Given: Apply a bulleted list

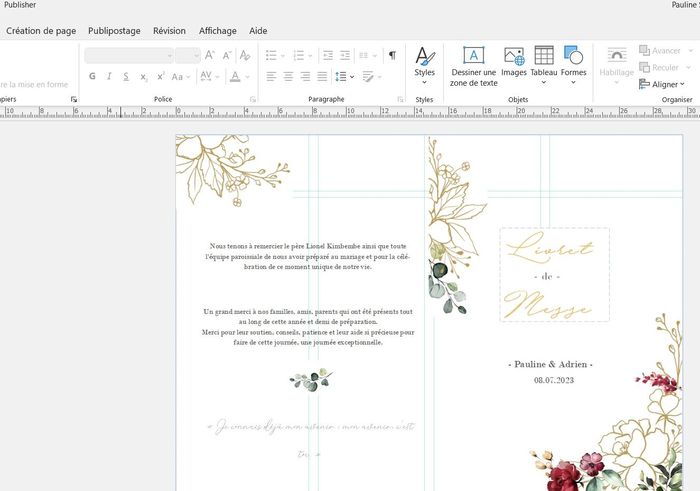Looking at the screenshot, I should [x=271, y=55].
